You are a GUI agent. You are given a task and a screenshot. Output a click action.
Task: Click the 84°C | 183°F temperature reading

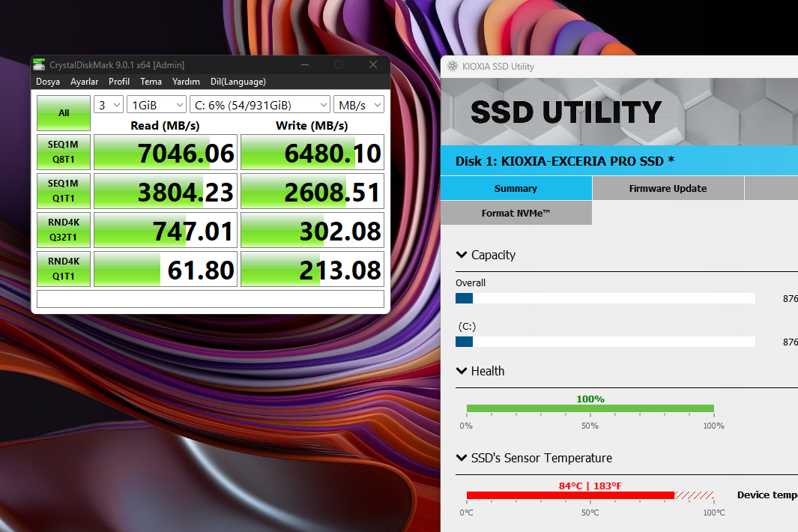[590, 486]
